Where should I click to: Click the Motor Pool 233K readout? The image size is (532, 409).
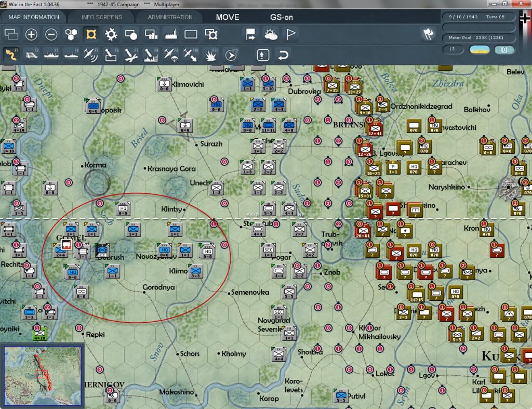click(x=478, y=37)
